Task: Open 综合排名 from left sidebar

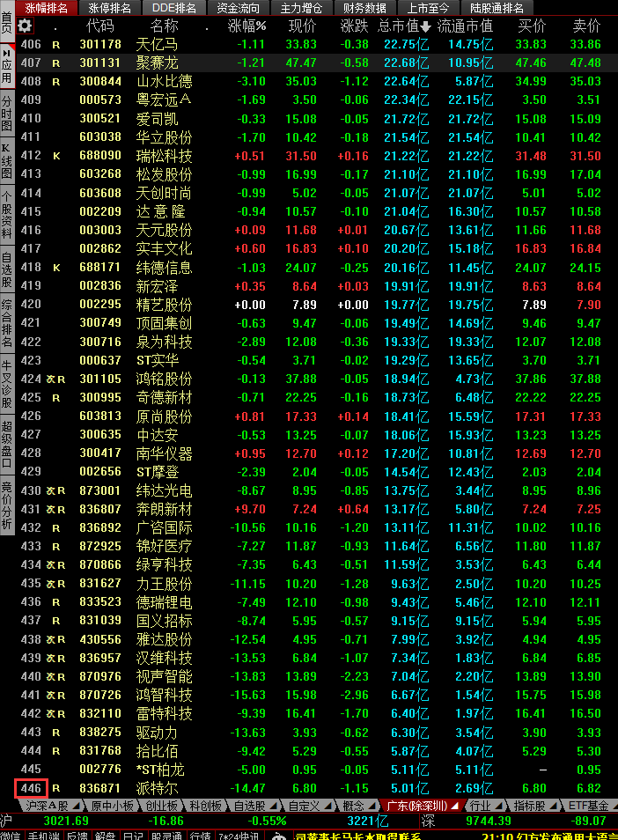Action: pos(7,323)
